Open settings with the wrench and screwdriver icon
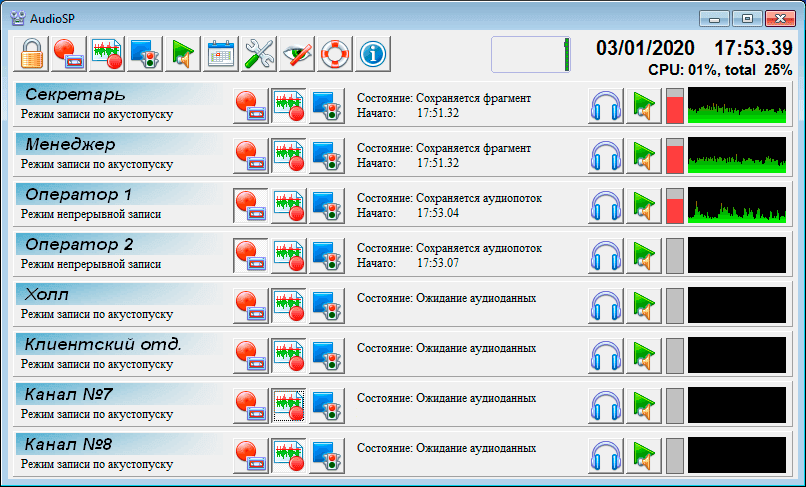 click(x=260, y=53)
